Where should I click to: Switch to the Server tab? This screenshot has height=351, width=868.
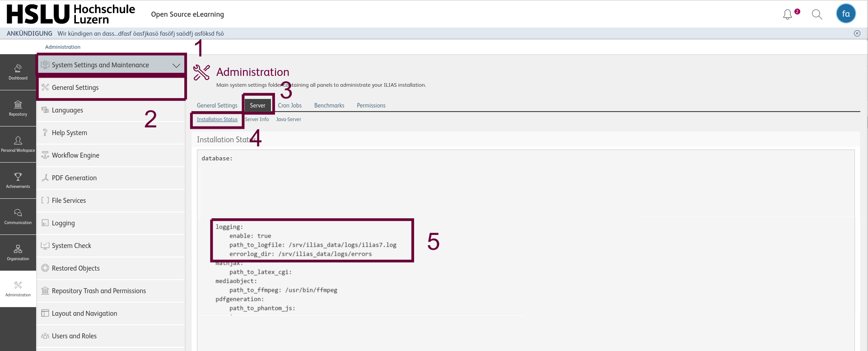point(258,105)
